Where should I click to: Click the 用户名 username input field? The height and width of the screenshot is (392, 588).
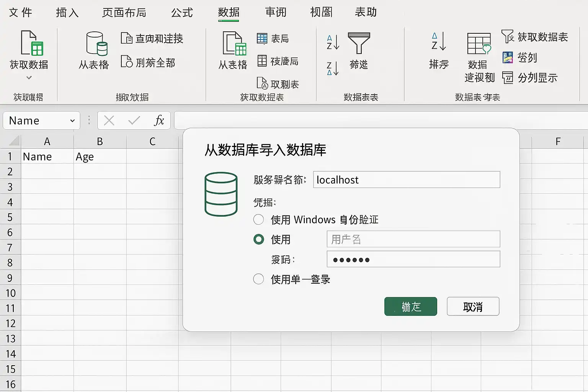pos(413,239)
